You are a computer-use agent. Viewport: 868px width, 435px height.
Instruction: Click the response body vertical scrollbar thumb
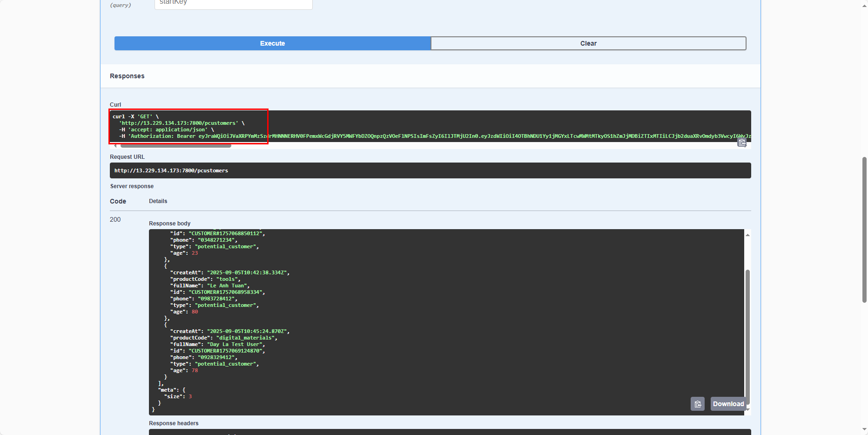tap(747, 335)
